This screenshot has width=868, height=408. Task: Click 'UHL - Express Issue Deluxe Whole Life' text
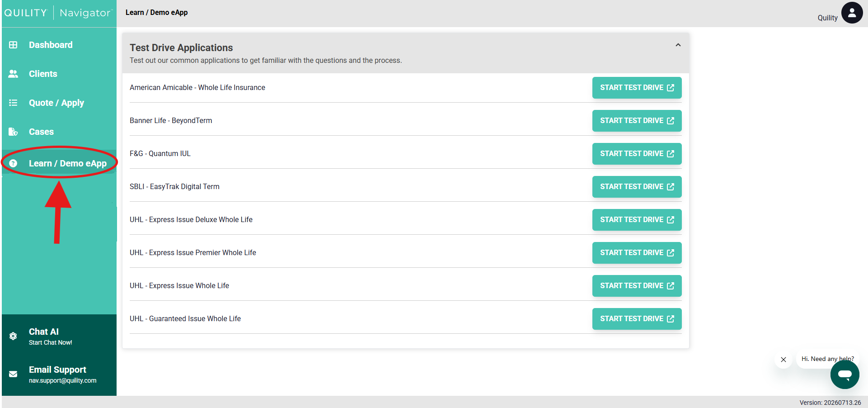[x=191, y=219]
